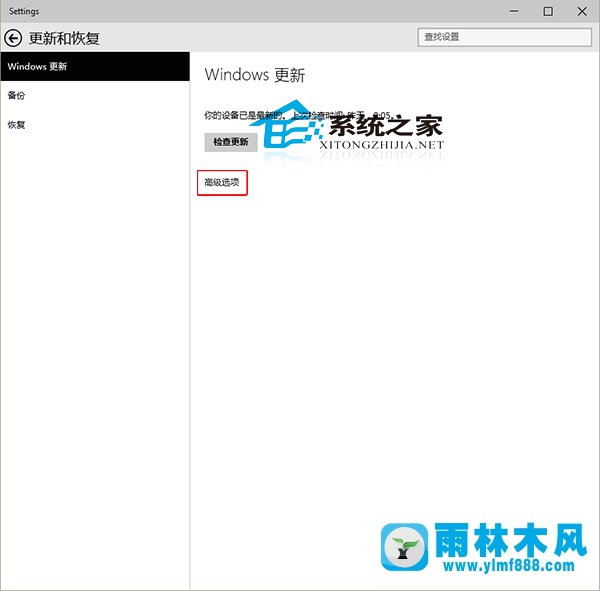Close the Settings window
This screenshot has width=600, height=591.
[x=582, y=11]
